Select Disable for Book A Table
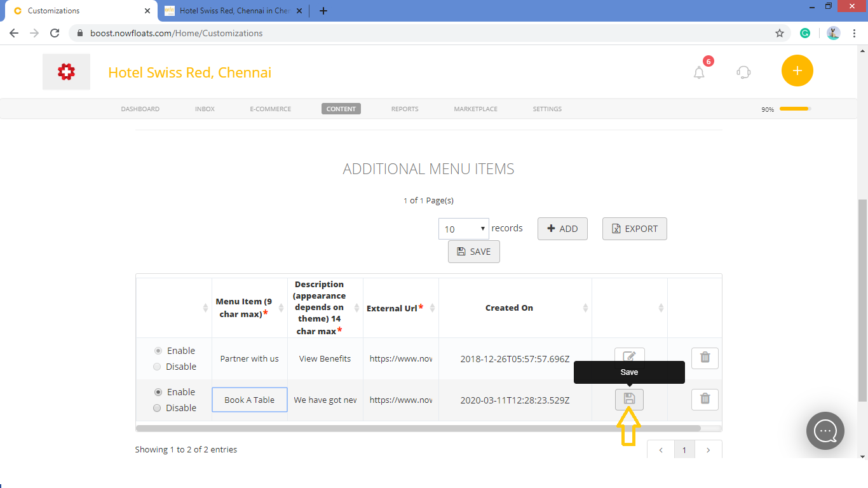 pyautogui.click(x=158, y=408)
